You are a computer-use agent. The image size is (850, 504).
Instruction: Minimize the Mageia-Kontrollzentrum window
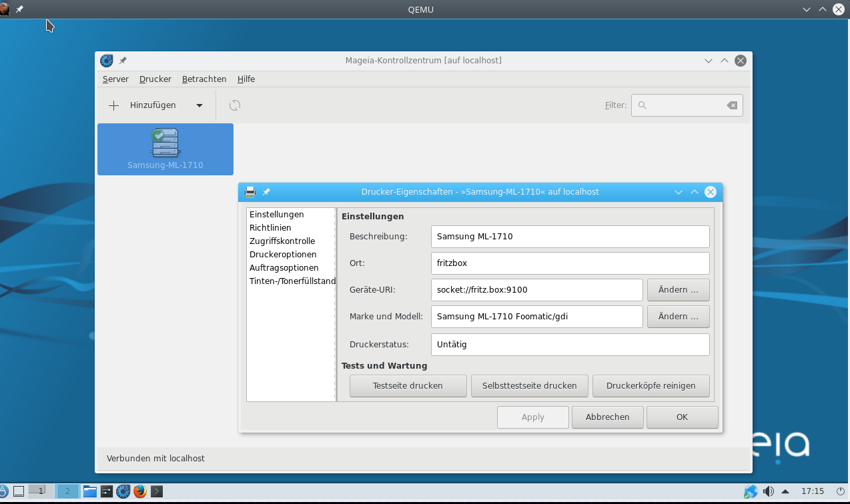point(709,61)
